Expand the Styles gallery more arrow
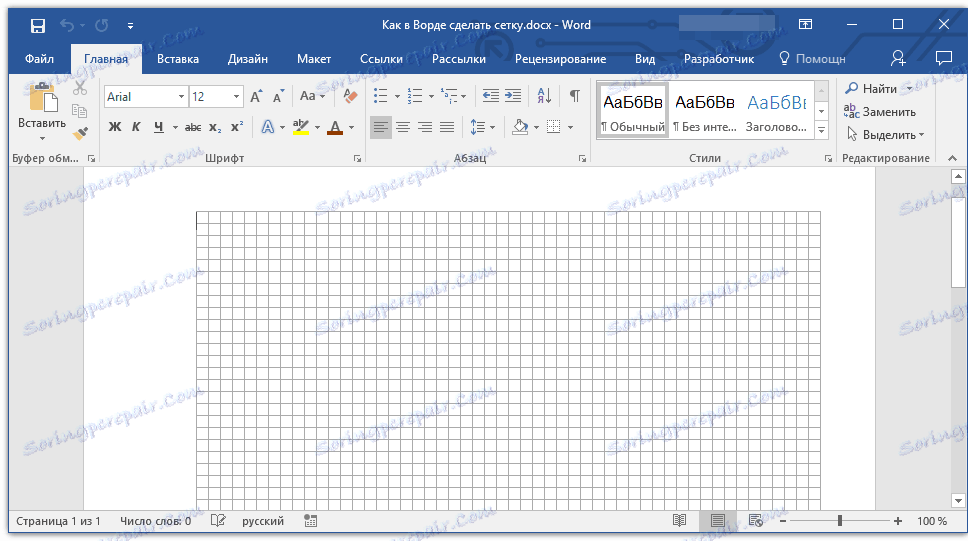968x541 pixels. 822,130
